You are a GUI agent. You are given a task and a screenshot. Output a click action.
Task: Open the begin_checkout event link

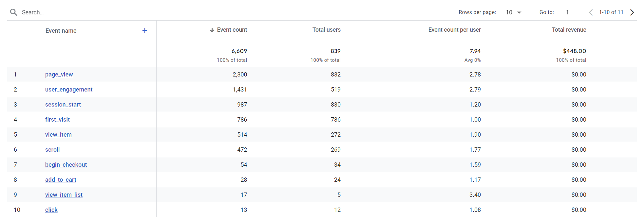(66, 165)
